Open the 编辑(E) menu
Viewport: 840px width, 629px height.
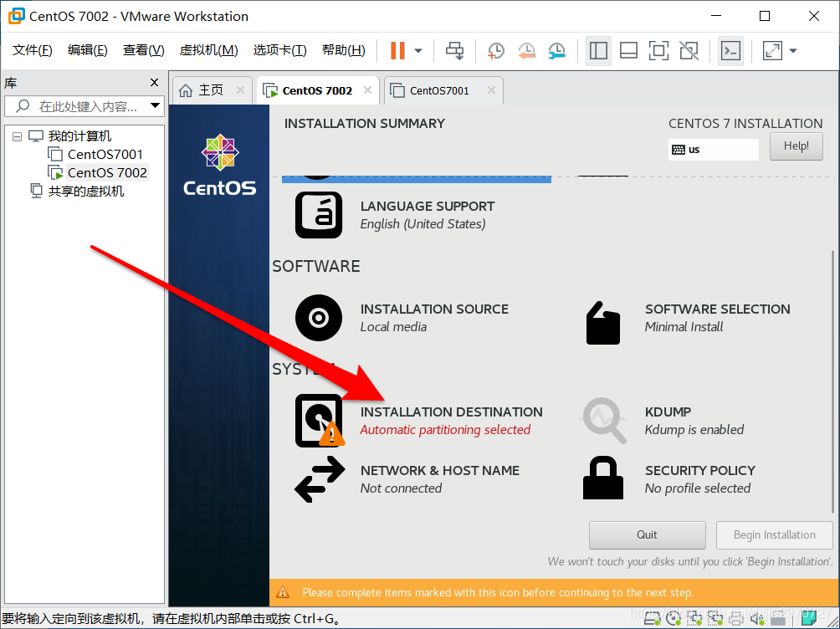click(87, 50)
